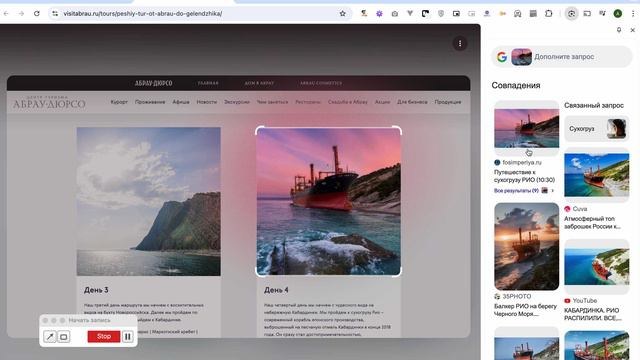Go back with the browser back arrow
Image resolution: width=640 pixels, height=360 pixels.
pyautogui.click(x=6, y=13)
